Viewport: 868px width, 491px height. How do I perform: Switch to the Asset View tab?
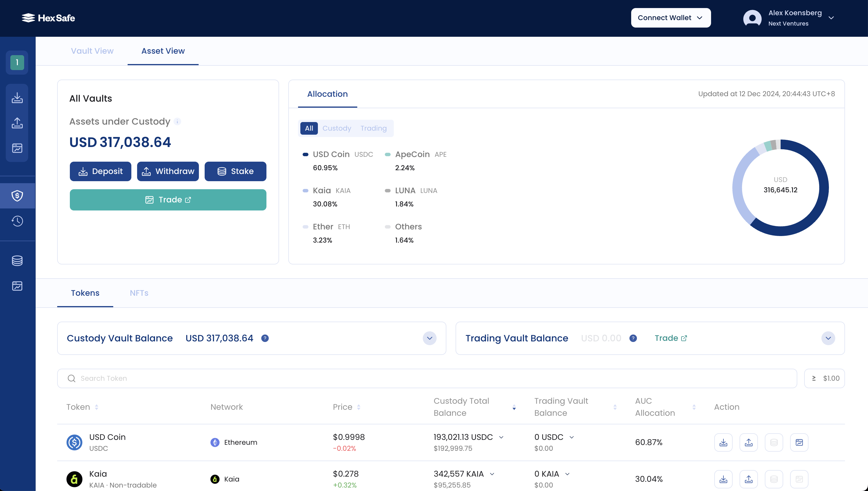[163, 51]
